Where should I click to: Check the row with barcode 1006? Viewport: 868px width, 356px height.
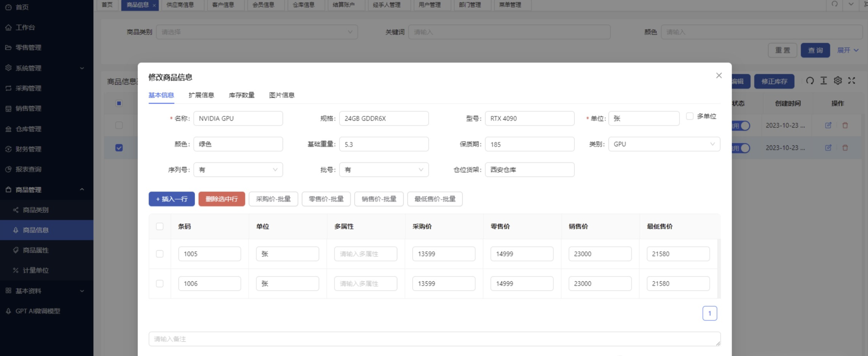pos(160,283)
